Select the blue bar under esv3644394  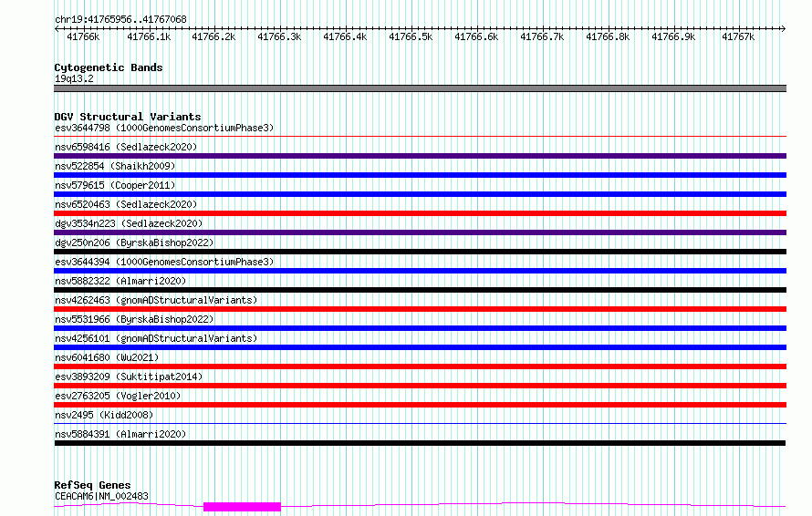click(420, 271)
